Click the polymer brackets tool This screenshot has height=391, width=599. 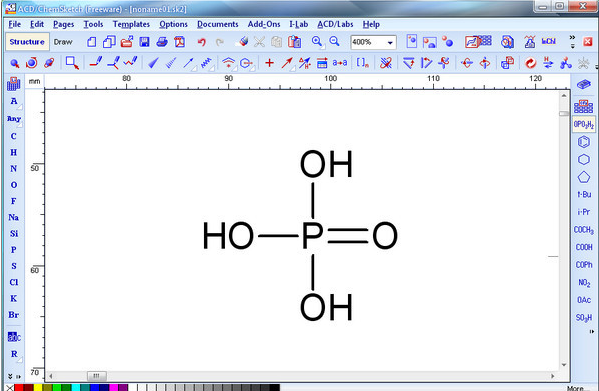click(x=363, y=63)
